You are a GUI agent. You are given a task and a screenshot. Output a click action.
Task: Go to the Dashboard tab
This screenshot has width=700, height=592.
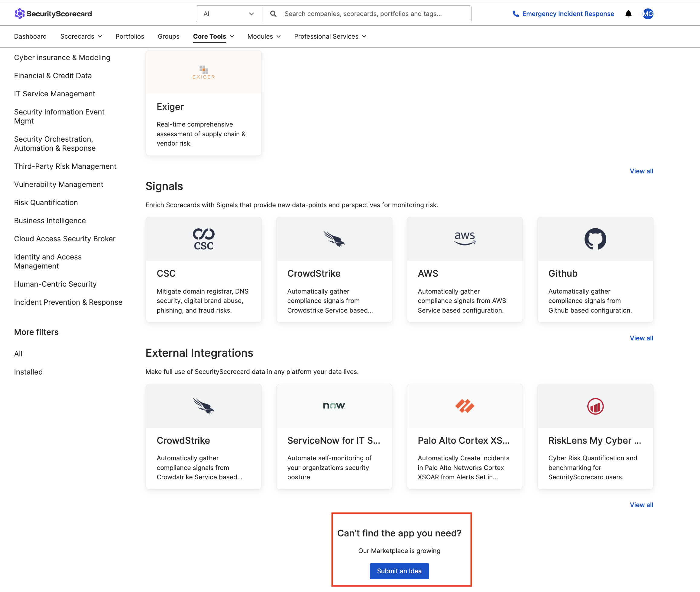coord(30,36)
